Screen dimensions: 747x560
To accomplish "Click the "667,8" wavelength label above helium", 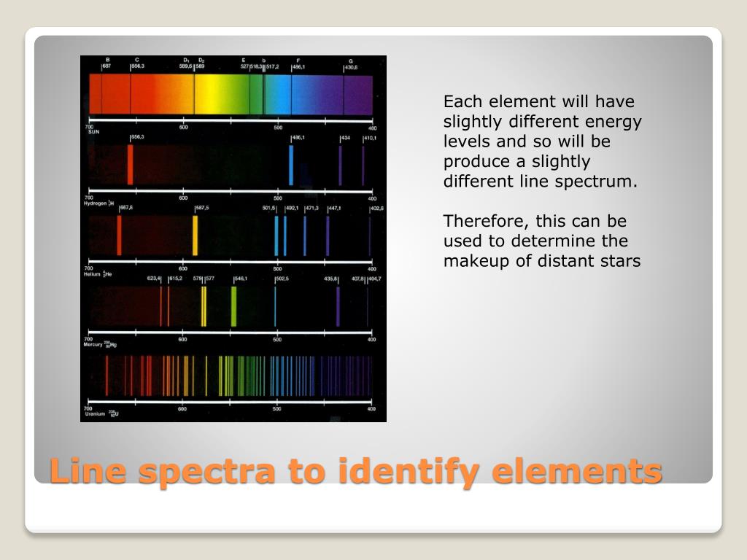I will (127, 208).
